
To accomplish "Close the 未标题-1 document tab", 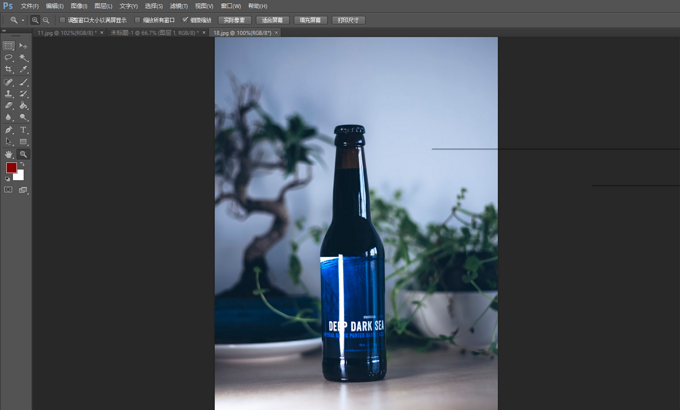I will coord(204,33).
